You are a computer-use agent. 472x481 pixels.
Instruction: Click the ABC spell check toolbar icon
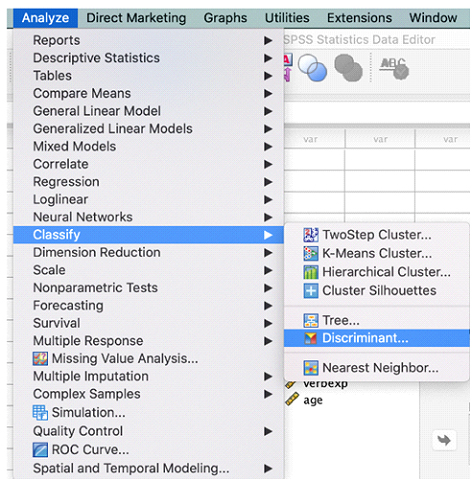[394, 68]
